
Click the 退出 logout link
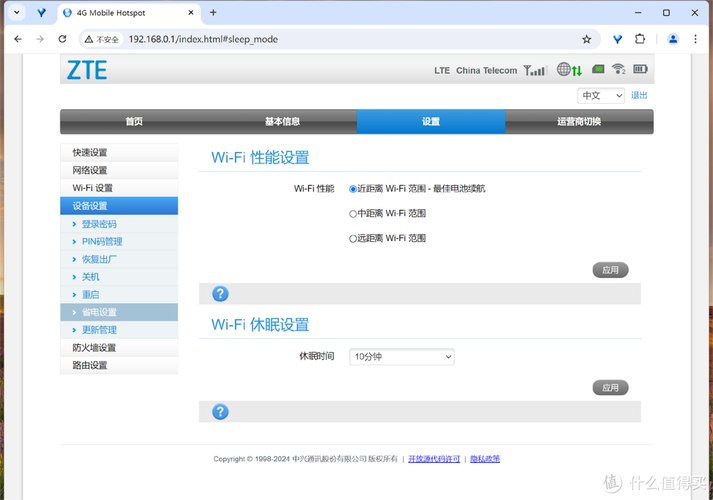pyautogui.click(x=639, y=95)
